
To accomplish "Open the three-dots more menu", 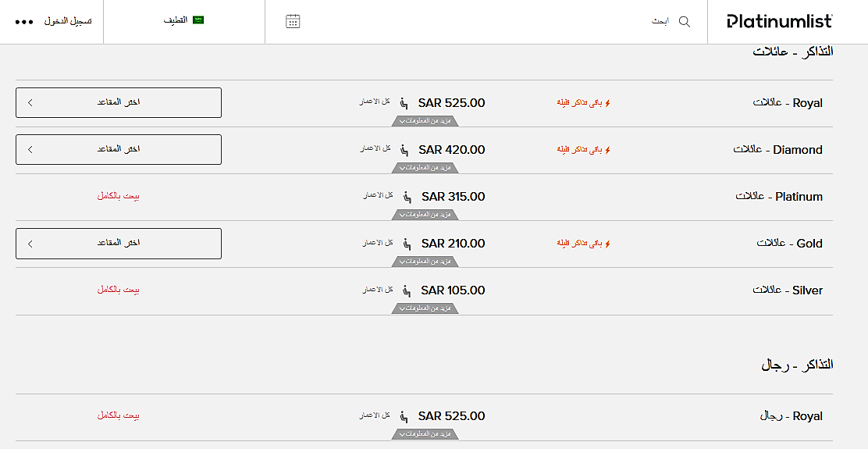I will [24, 22].
